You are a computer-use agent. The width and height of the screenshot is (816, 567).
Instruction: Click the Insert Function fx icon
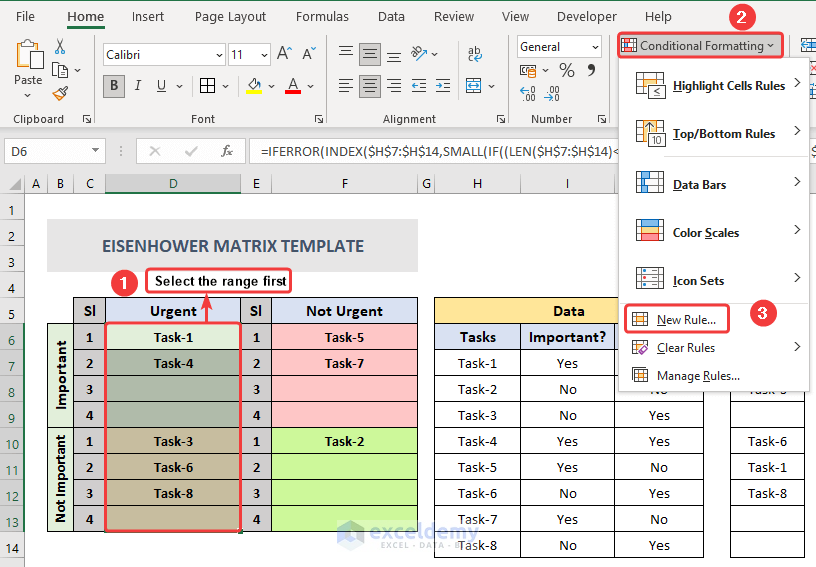pos(227,151)
